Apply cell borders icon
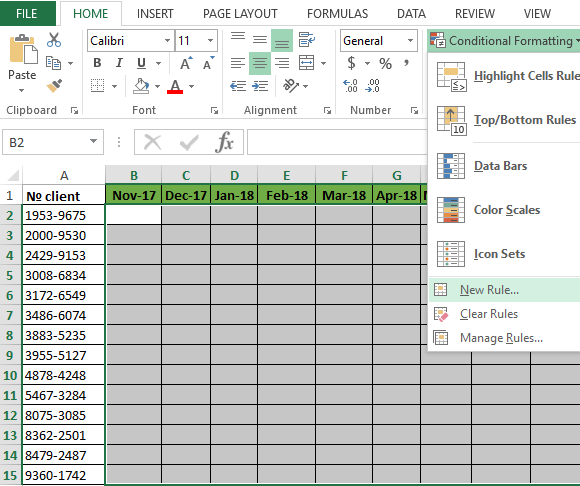 [x=98, y=86]
